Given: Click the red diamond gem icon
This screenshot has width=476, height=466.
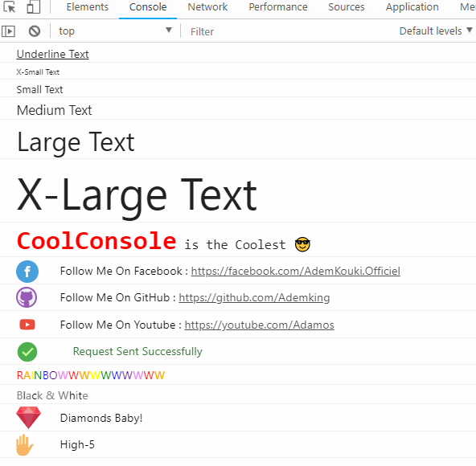Looking at the screenshot, I should click(28, 418).
